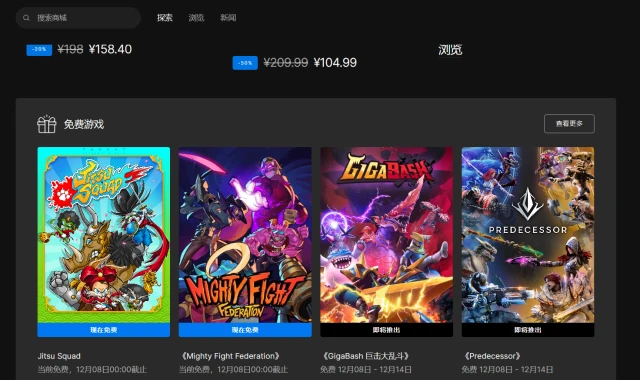Open the Jitsu Squad title link
The width and height of the screenshot is (640, 380).
point(59,356)
